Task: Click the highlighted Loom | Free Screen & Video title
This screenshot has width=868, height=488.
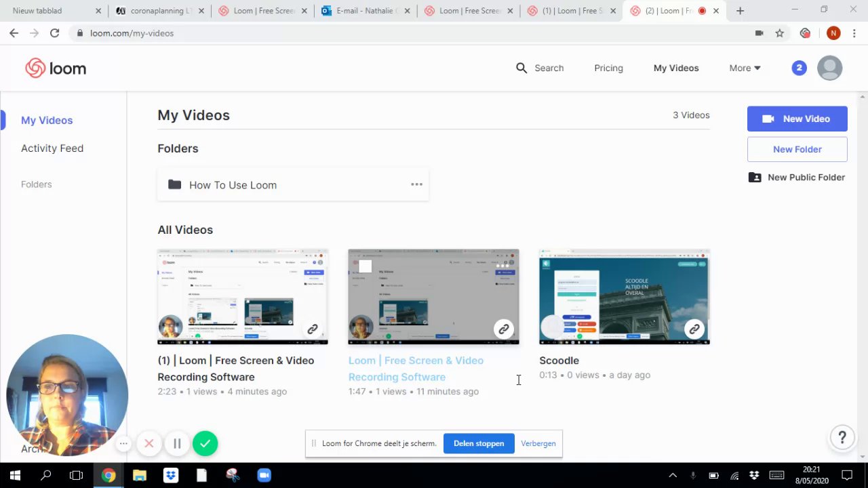Action: (416, 369)
